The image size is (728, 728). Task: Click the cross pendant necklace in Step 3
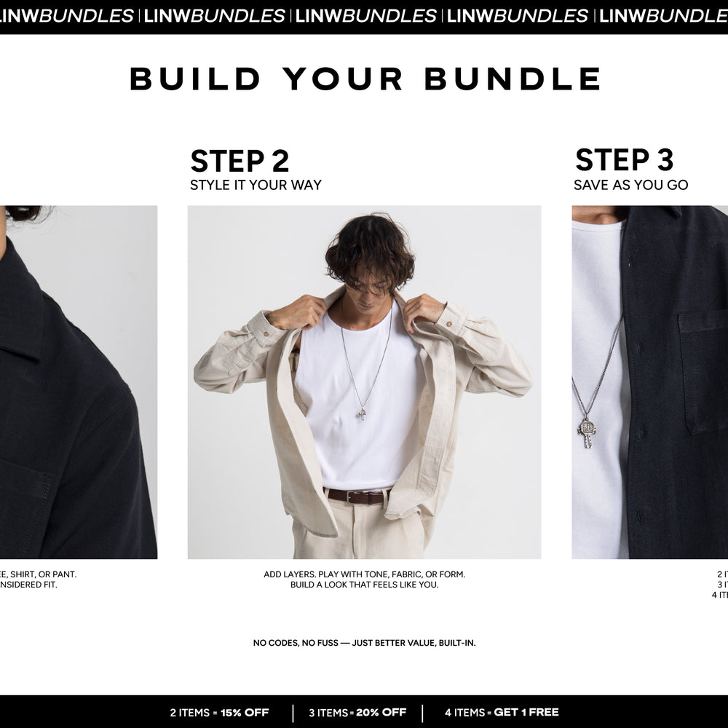pos(587,432)
